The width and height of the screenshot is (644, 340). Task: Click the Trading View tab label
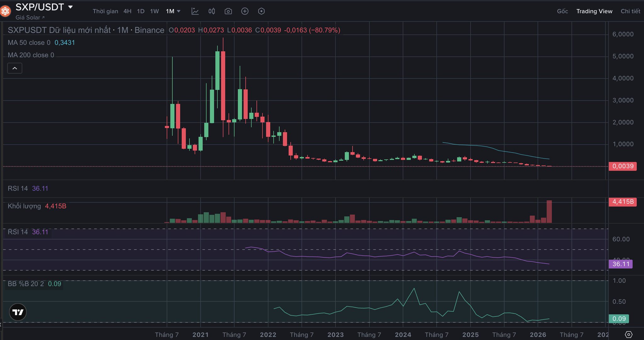[594, 11]
